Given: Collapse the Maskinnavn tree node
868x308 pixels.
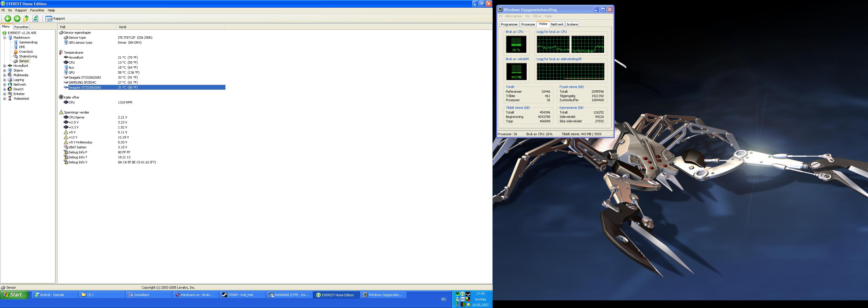Looking at the screenshot, I should point(5,38).
